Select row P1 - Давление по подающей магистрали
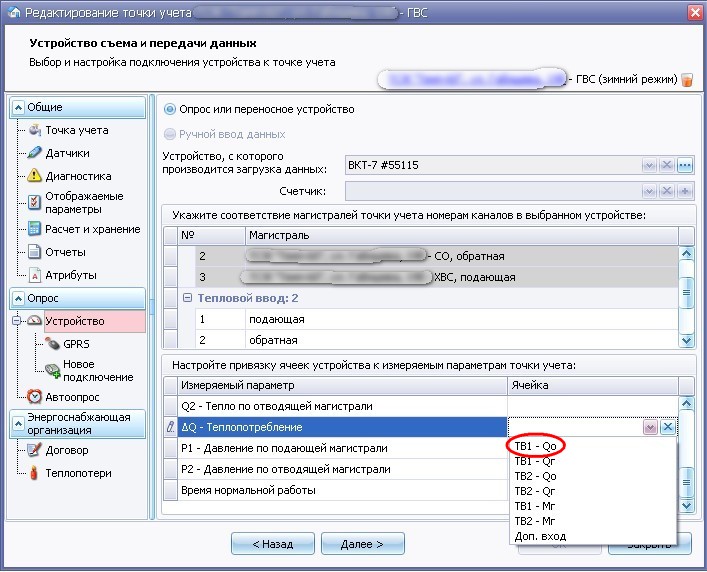This screenshot has height=572, width=707. 342,448
